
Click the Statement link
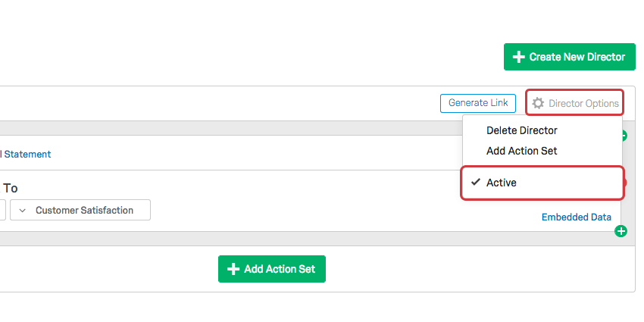pos(27,154)
